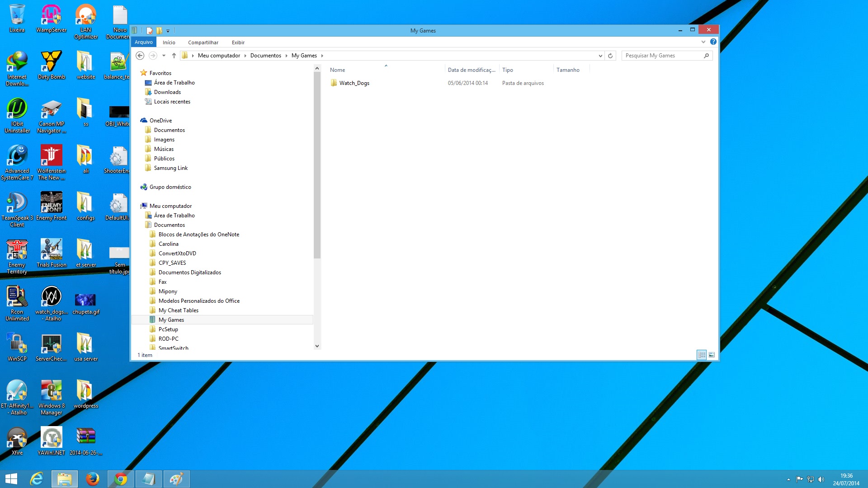Click the Back navigation arrow

click(140, 56)
